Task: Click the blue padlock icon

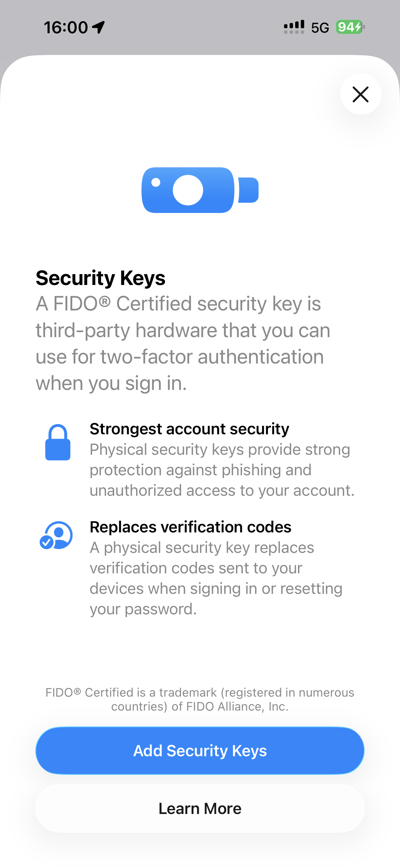Action: pyautogui.click(x=58, y=442)
